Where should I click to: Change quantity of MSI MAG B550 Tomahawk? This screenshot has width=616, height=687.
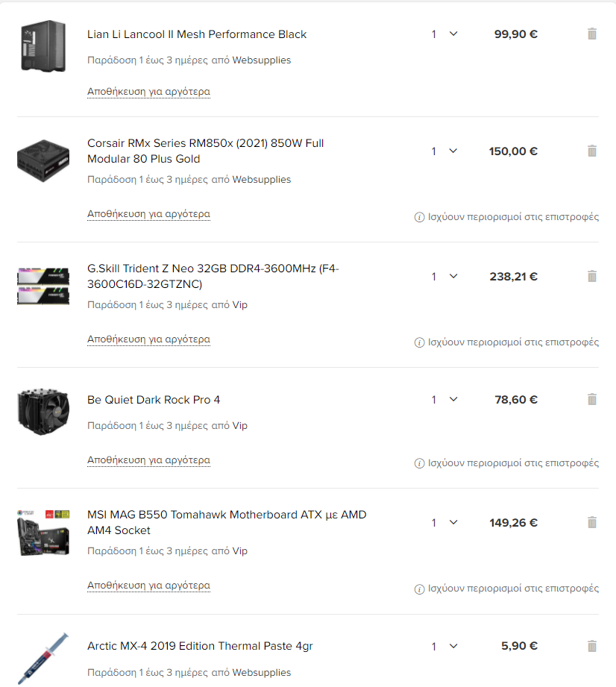[444, 522]
